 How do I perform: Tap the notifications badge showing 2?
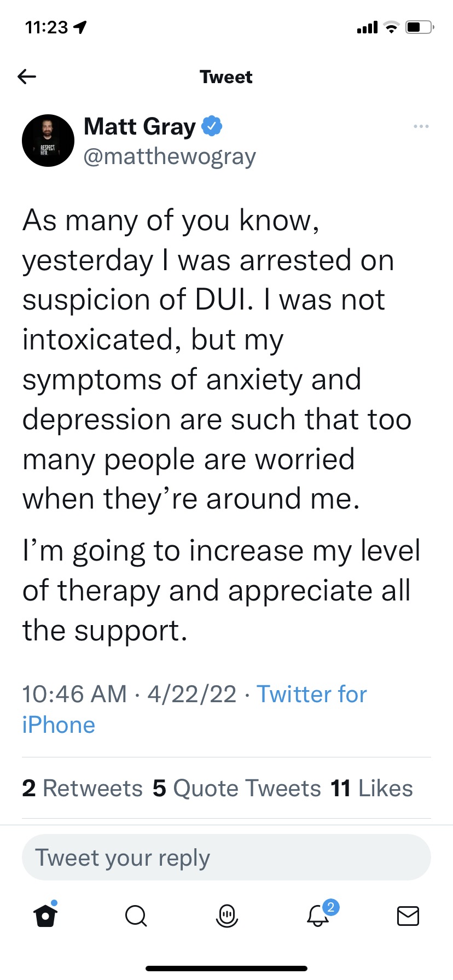[x=330, y=907]
